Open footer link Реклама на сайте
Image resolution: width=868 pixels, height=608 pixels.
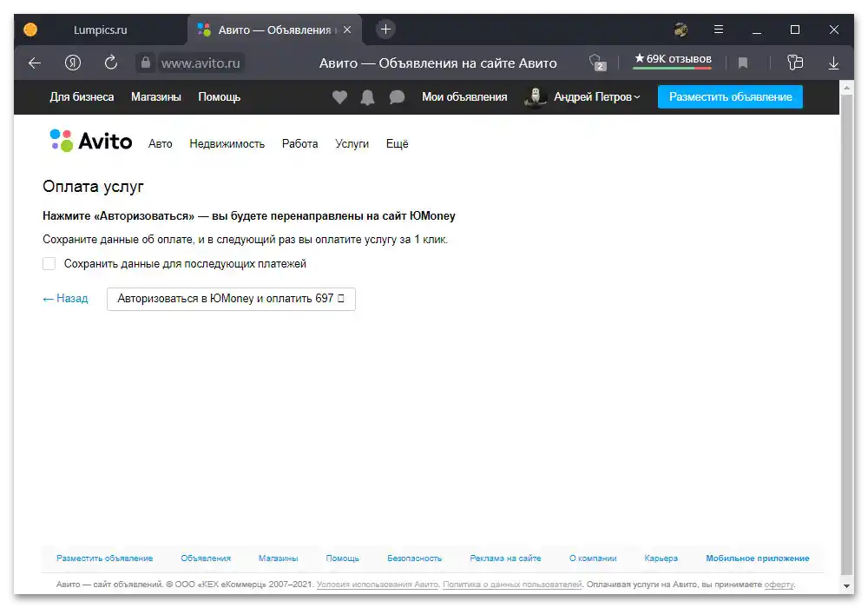pos(505,558)
